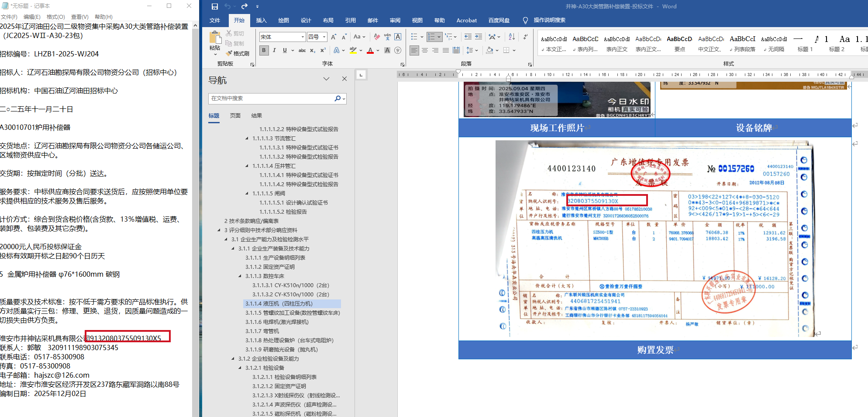Close the navigation pane
The image size is (868, 417).
click(344, 79)
